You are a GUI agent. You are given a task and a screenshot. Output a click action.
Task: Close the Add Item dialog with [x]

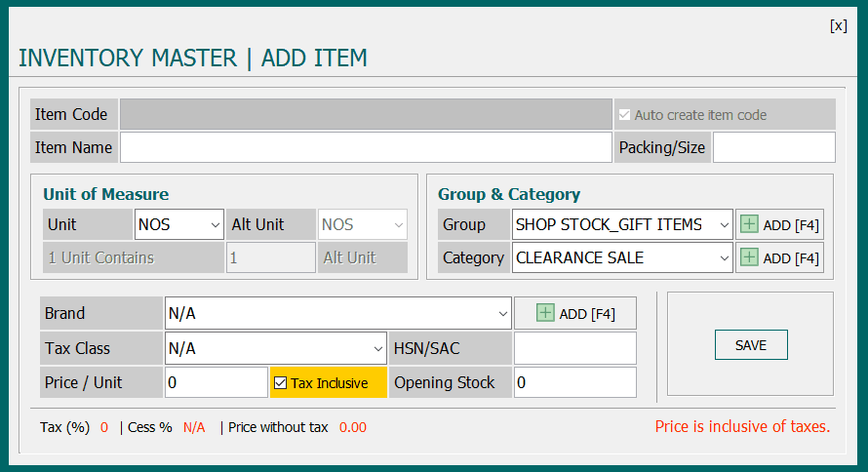pyautogui.click(x=838, y=26)
